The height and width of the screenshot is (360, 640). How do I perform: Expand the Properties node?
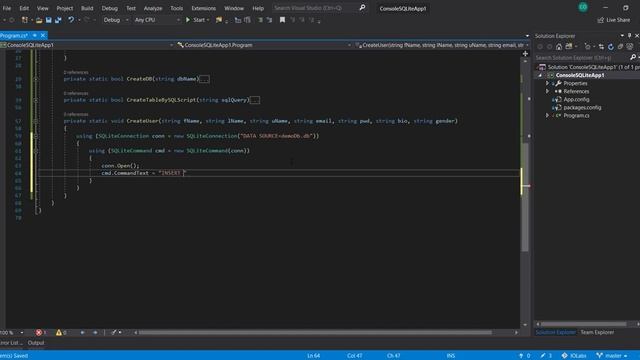coord(547,84)
